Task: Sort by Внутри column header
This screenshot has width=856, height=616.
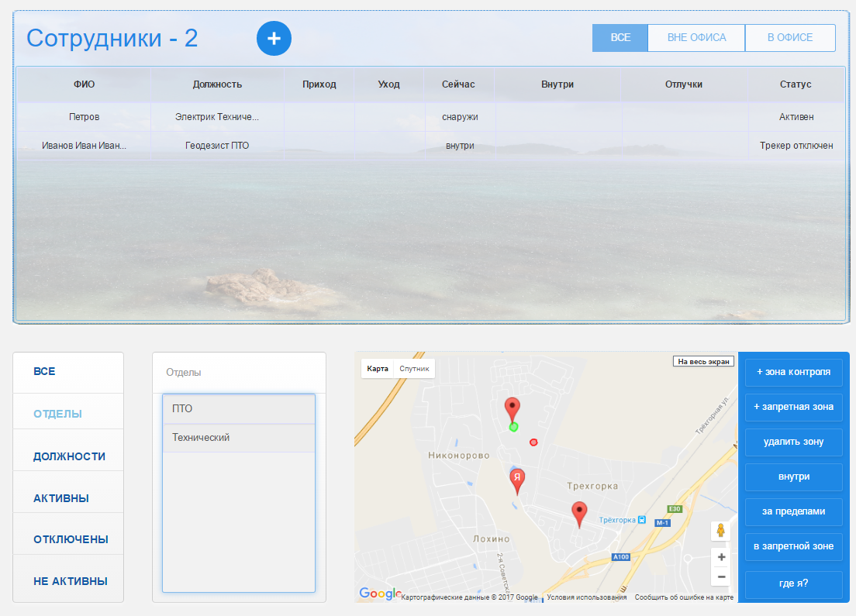Action: click(557, 84)
